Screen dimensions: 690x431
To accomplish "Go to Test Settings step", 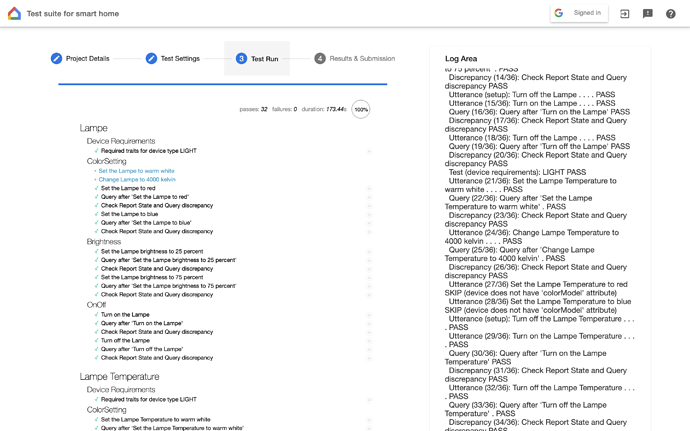I will (172, 58).
